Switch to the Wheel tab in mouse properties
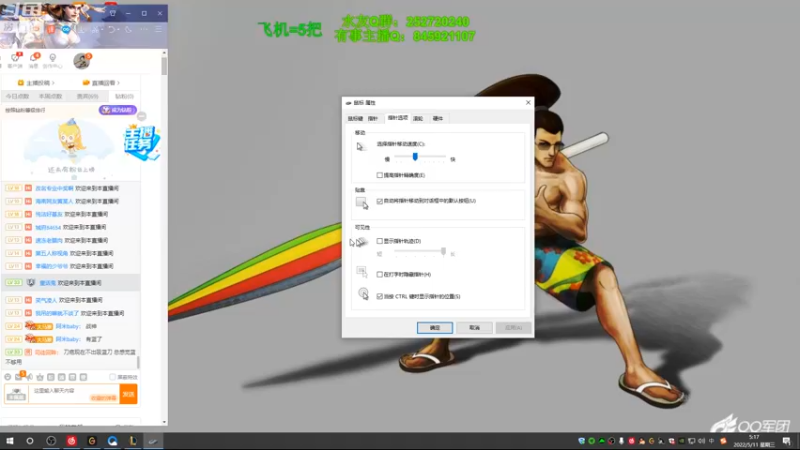Screen dimensions: 800x450 (418, 118)
